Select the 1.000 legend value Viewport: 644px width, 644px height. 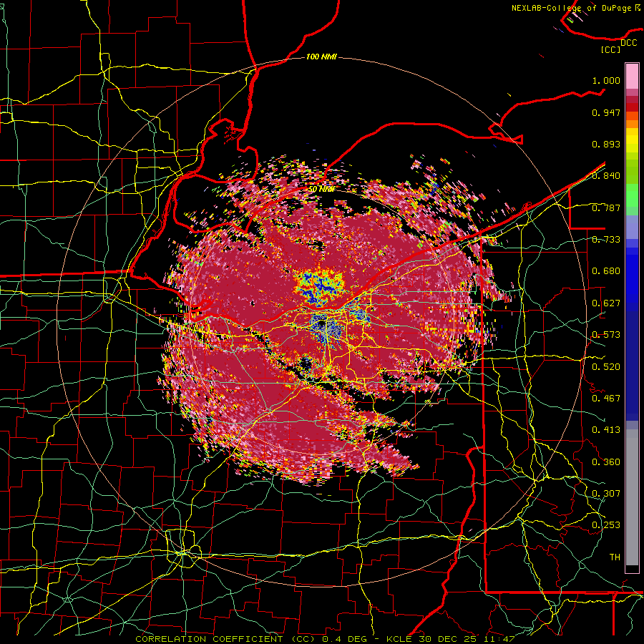point(606,80)
